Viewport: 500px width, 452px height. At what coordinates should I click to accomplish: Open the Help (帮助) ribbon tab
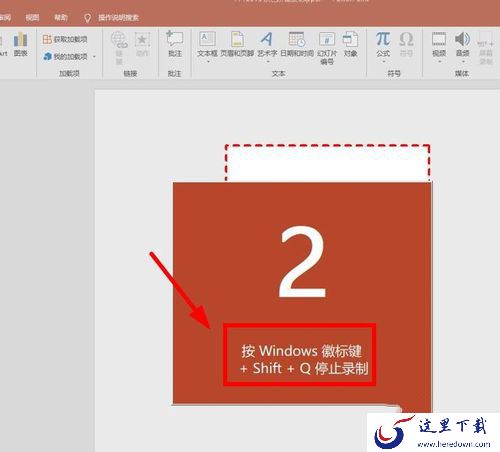click(61, 17)
